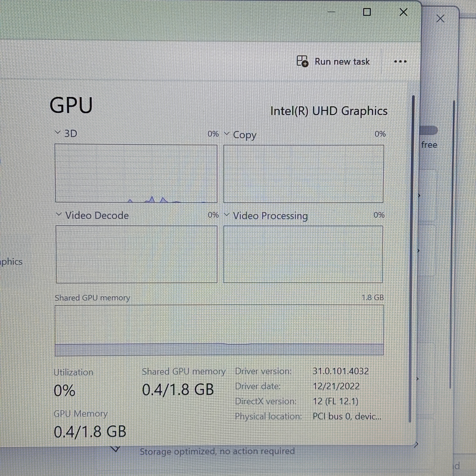This screenshot has width=476, height=476.
Task: Close the Task Manager window
Action: coord(403,12)
